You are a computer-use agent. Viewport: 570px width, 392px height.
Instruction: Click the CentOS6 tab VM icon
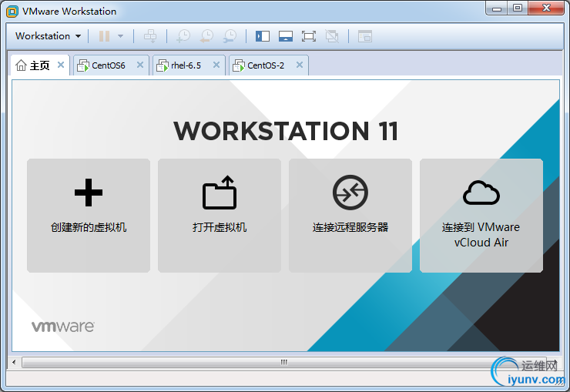point(83,65)
